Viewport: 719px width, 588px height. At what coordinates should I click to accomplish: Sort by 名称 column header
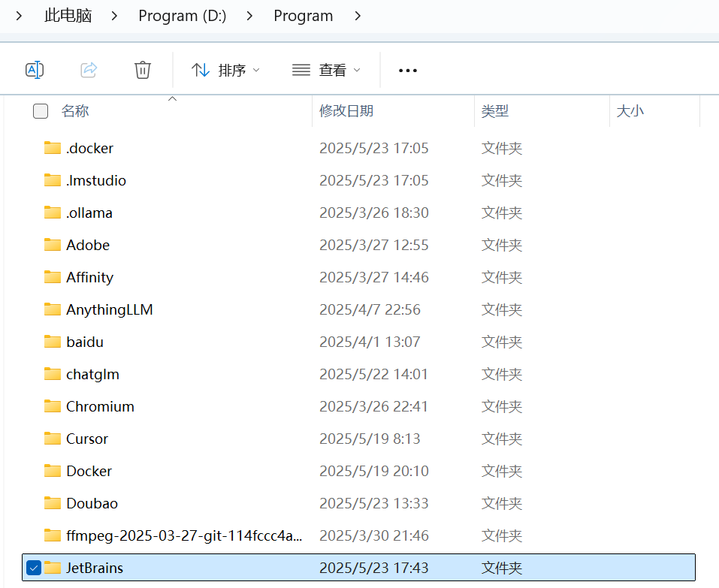[x=75, y=111]
